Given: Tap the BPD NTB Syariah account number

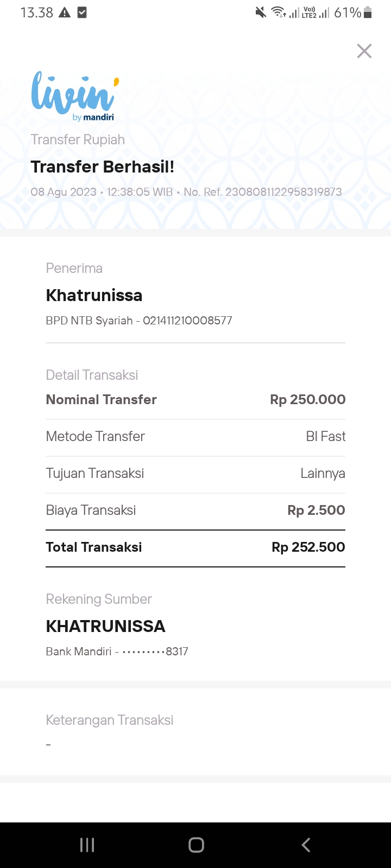Looking at the screenshot, I should coord(187,321).
